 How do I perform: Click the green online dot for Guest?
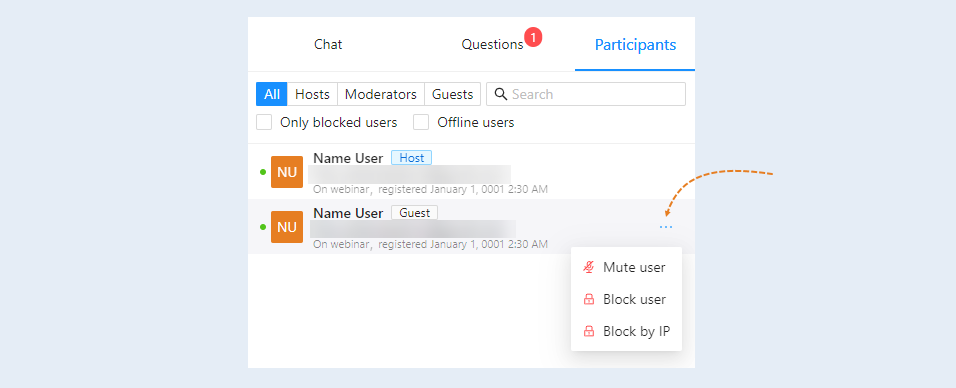click(263, 227)
